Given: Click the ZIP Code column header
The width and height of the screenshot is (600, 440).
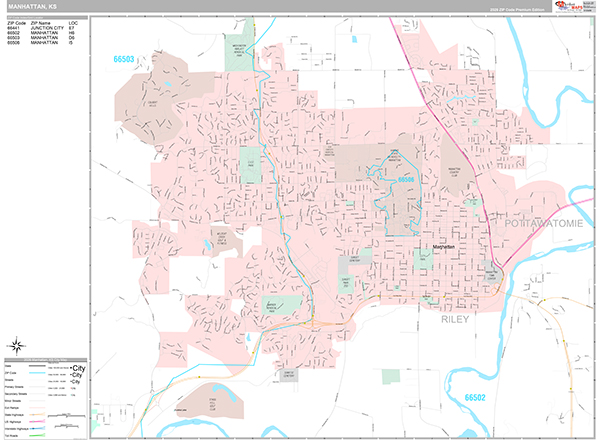Looking at the screenshot, I should pos(16,23).
